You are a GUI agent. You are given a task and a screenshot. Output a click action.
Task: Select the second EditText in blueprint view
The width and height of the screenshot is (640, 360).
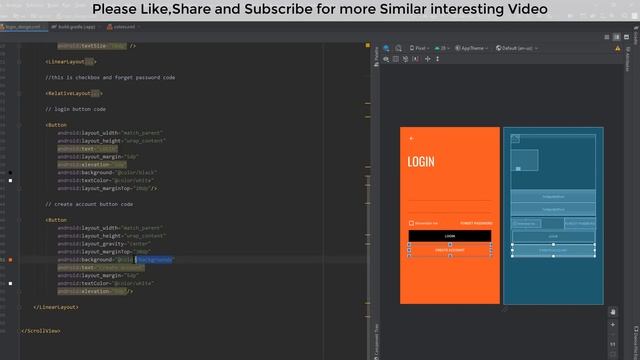(x=553, y=209)
